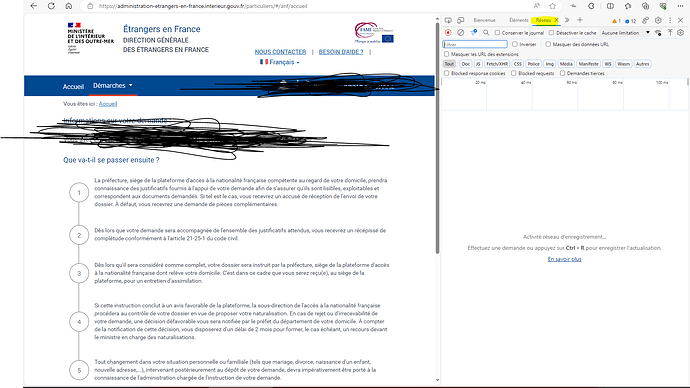The width and height of the screenshot is (690, 388).
Task: Import HAR file upload arrow
Action: click(670, 33)
